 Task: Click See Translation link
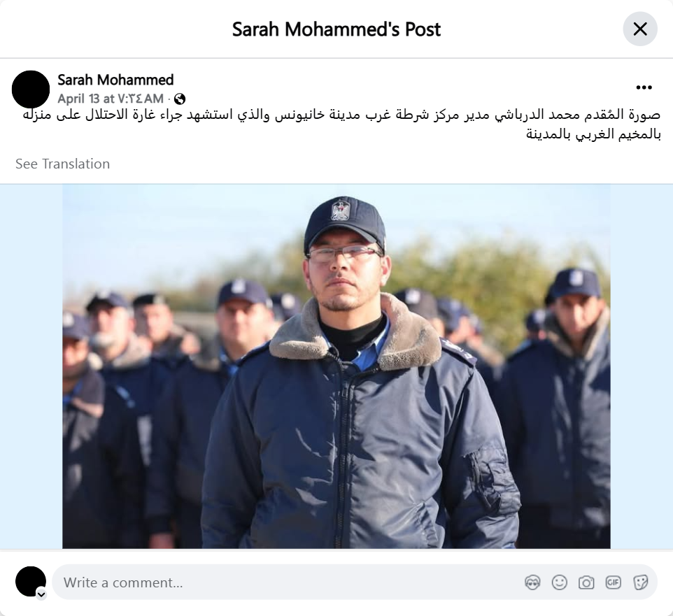tap(63, 164)
